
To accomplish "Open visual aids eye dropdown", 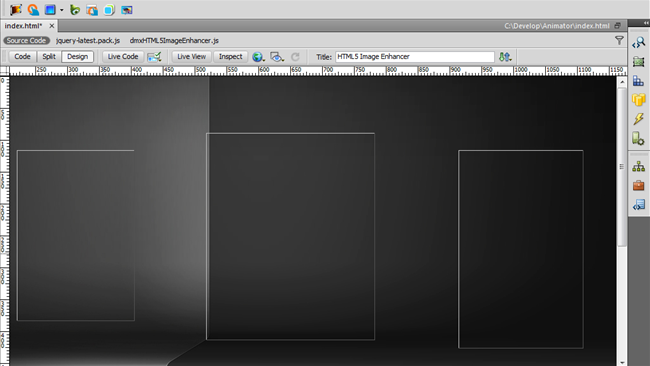I will [277, 57].
